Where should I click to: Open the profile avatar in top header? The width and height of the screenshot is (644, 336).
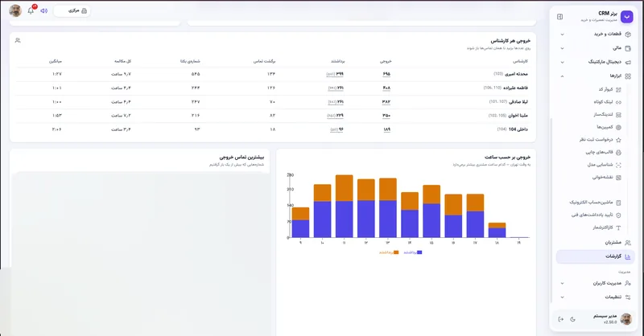(x=15, y=10)
